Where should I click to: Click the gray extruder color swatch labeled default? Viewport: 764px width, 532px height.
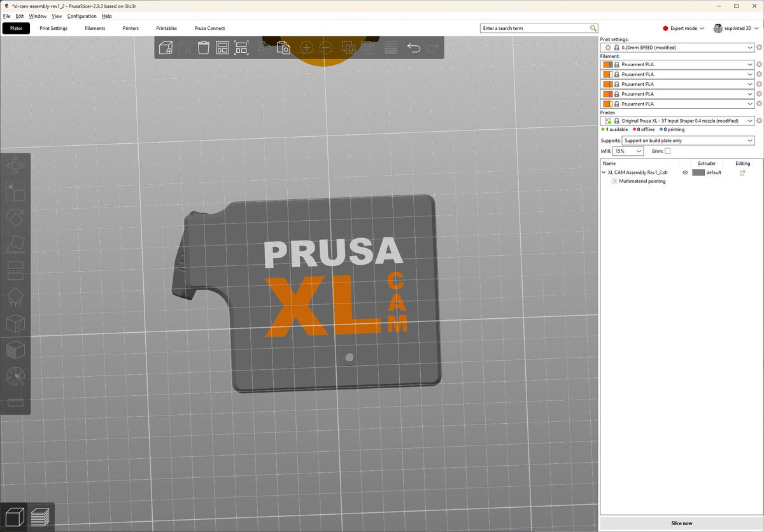tap(698, 172)
